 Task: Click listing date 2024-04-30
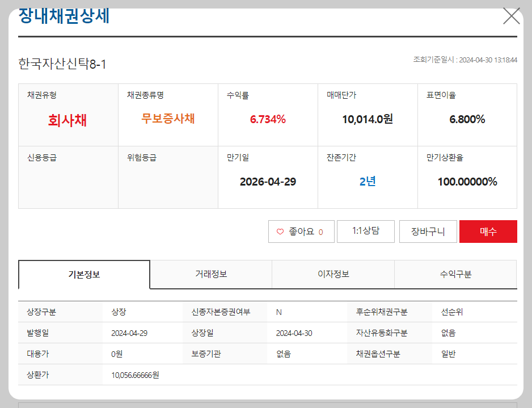pos(294,333)
